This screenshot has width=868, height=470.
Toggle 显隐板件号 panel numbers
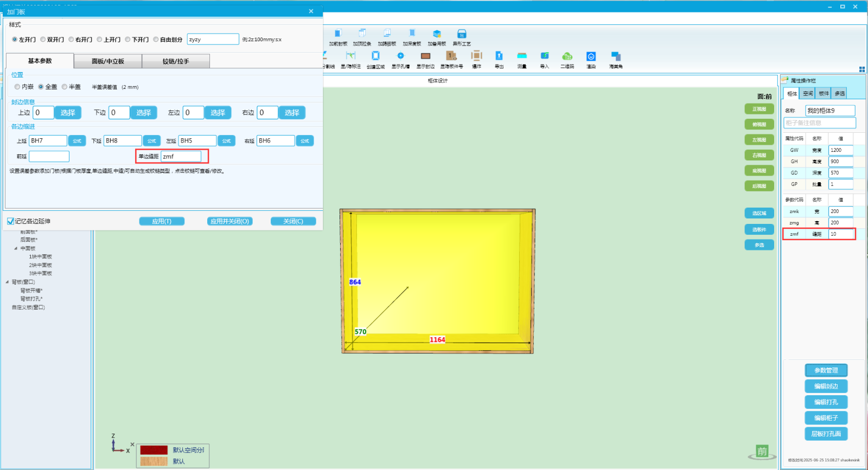451,60
